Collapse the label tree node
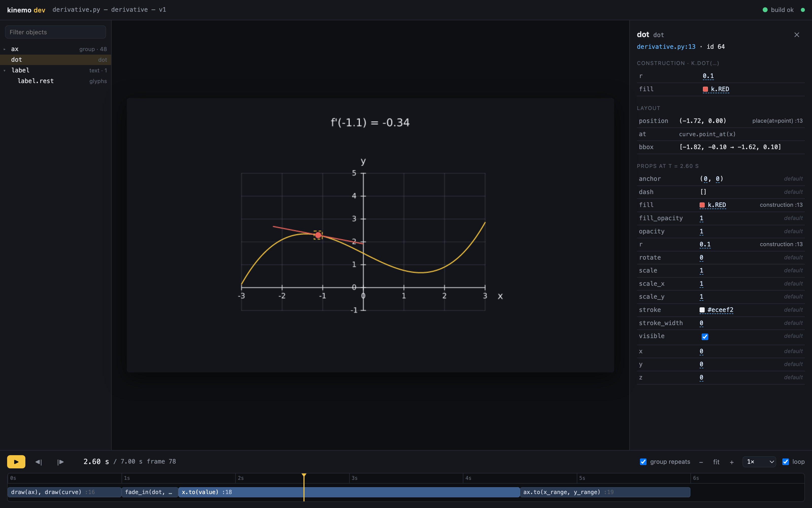 [5, 71]
